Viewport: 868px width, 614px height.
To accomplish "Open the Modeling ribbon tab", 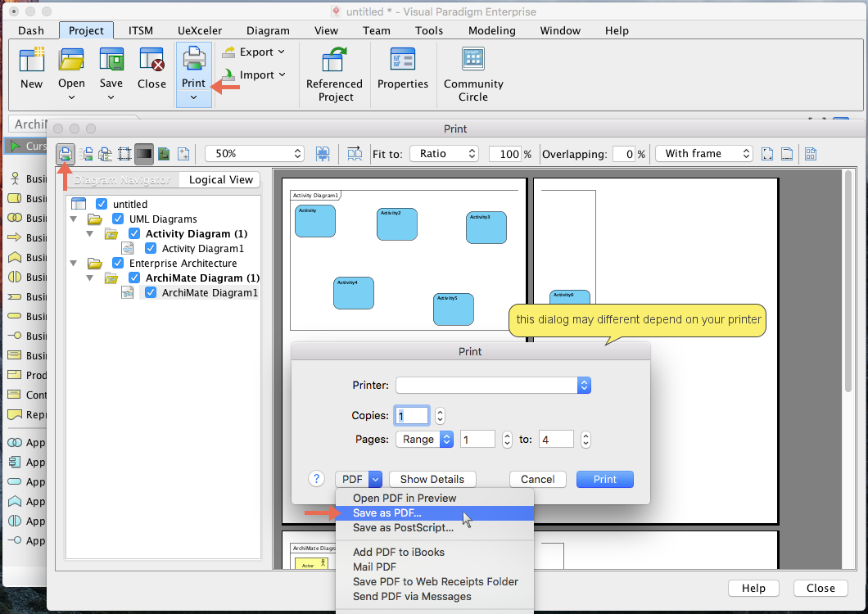I will coord(491,30).
